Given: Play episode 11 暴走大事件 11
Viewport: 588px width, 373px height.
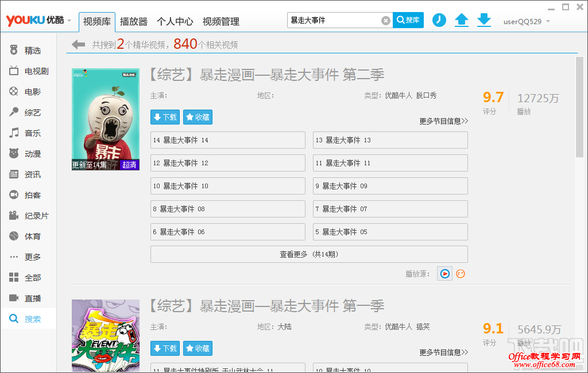Looking at the screenshot, I should click(390, 163).
